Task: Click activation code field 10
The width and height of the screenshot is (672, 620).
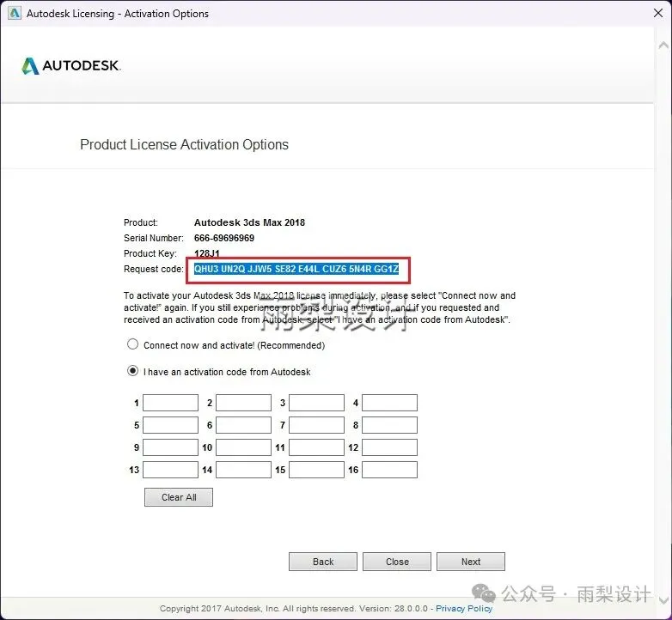Action: (243, 447)
